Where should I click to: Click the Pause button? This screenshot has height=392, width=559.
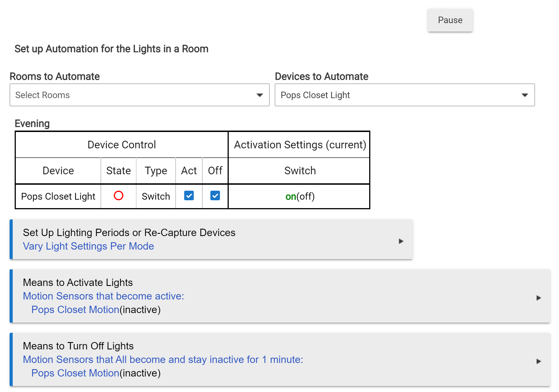click(x=450, y=20)
